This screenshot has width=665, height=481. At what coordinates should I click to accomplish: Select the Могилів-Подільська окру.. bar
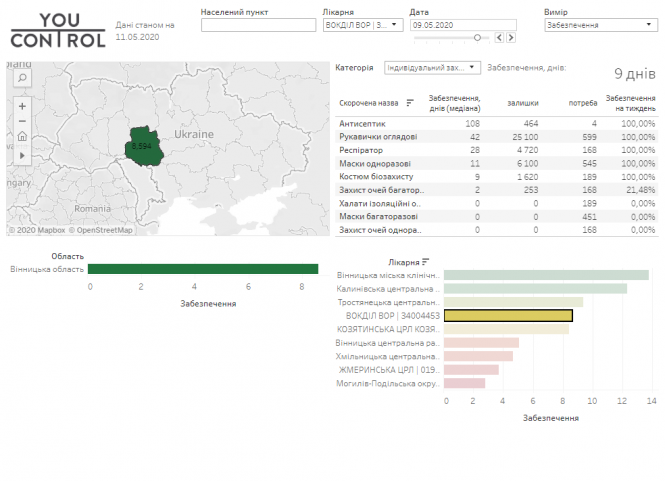tap(464, 383)
